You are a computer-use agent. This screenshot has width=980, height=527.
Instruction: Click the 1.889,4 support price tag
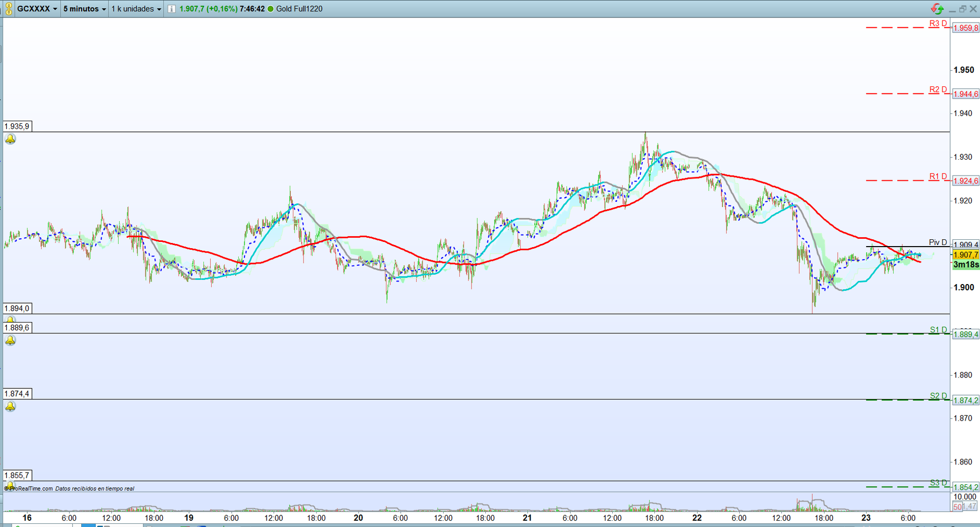pyautogui.click(x=966, y=334)
